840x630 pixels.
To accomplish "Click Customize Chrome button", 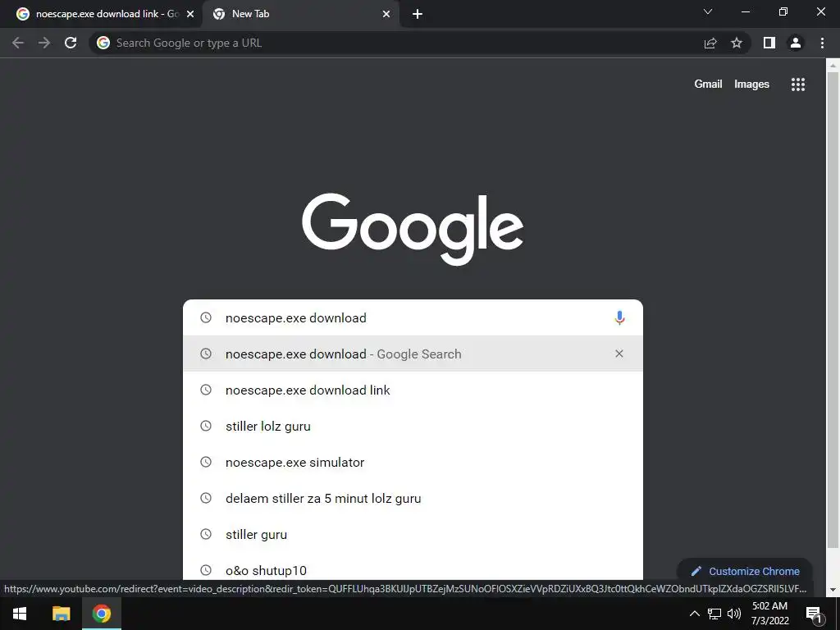I will click(x=745, y=571).
